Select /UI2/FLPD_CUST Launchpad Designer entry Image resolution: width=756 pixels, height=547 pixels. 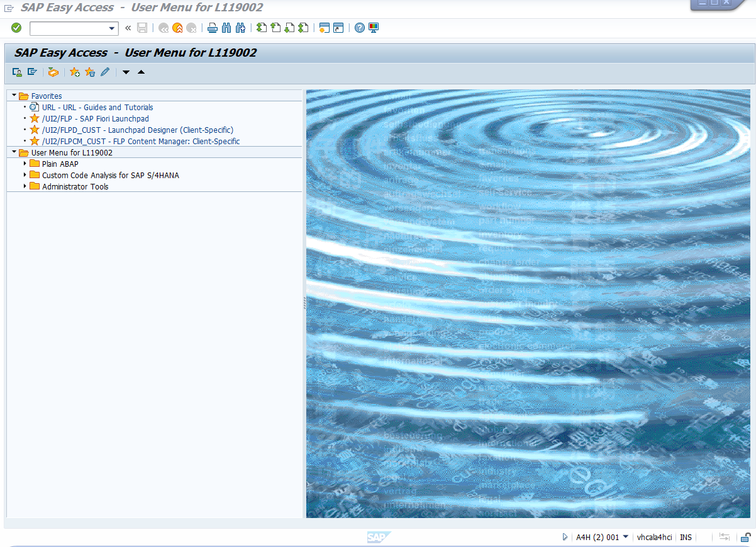[x=138, y=130]
